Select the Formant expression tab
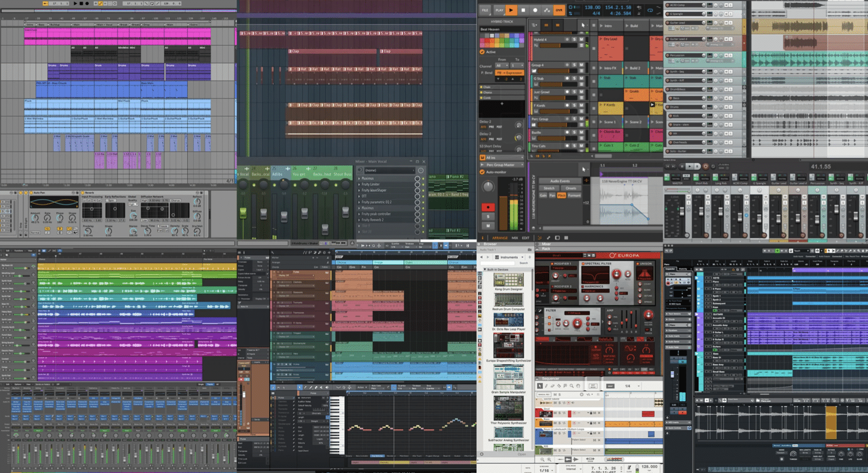The image size is (868, 473). 574,195
